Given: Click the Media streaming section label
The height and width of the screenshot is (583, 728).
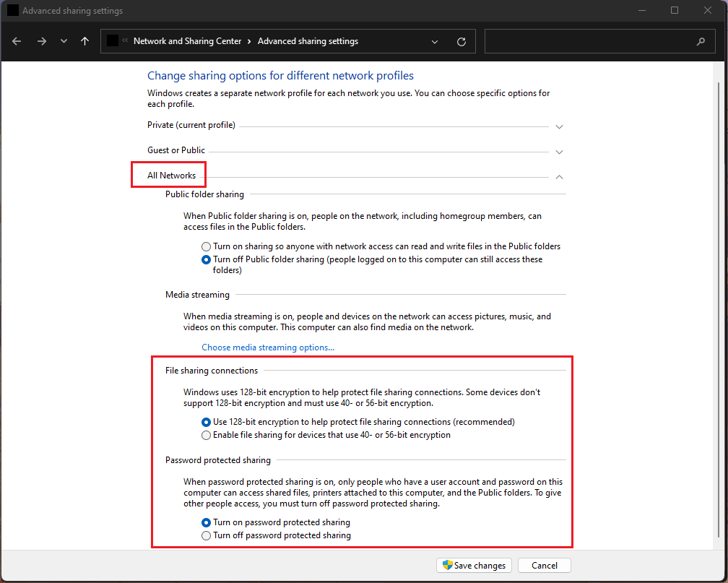Looking at the screenshot, I should [x=197, y=295].
